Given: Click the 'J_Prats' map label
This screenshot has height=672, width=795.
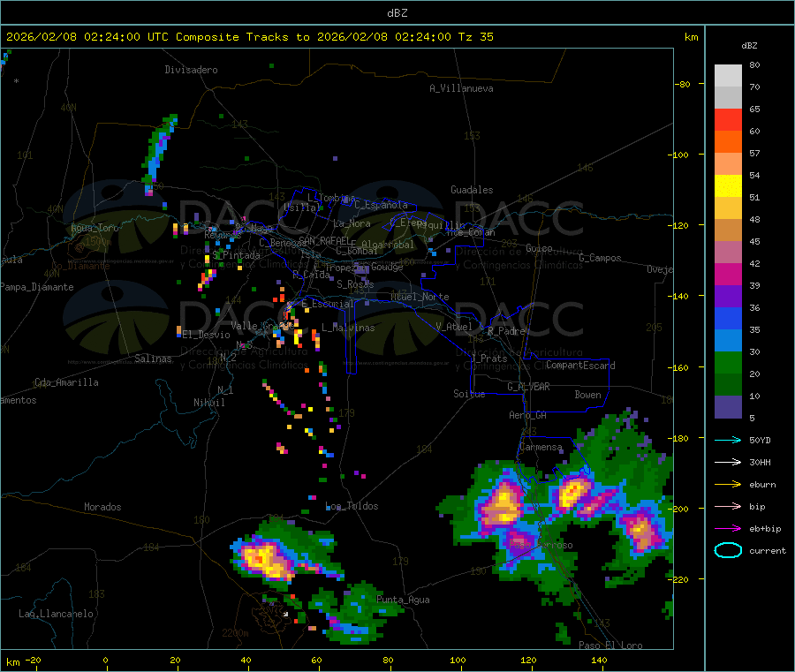Looking at the screenshot, I should point(488,359).
